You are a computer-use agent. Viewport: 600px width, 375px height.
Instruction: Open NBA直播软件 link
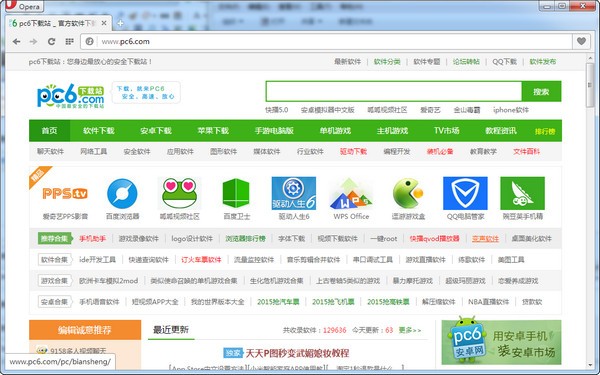[x=489, y=302]
